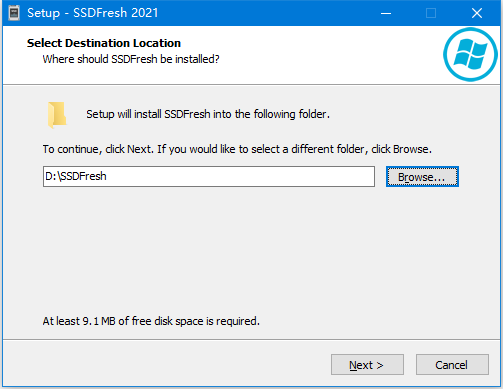Image resolution: width=503 pixels, height=389 pixels.
Task: Click the circular Windows logo icon
Action: pyautogui.click(x=470, y=54)
